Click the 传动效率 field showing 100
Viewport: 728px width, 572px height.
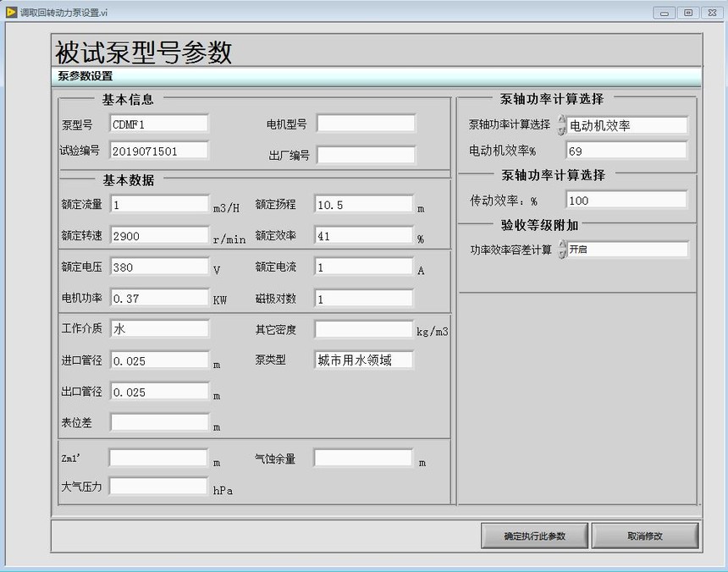pos(626,201)
